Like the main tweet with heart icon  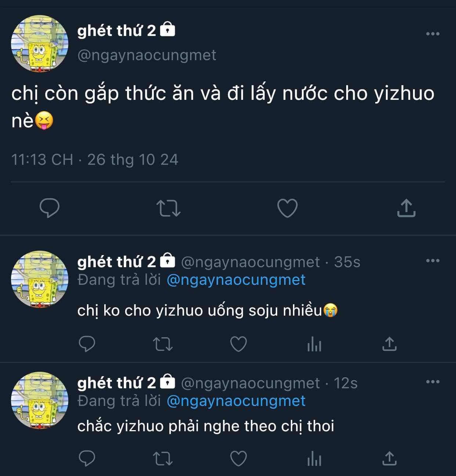pos(287,208)
